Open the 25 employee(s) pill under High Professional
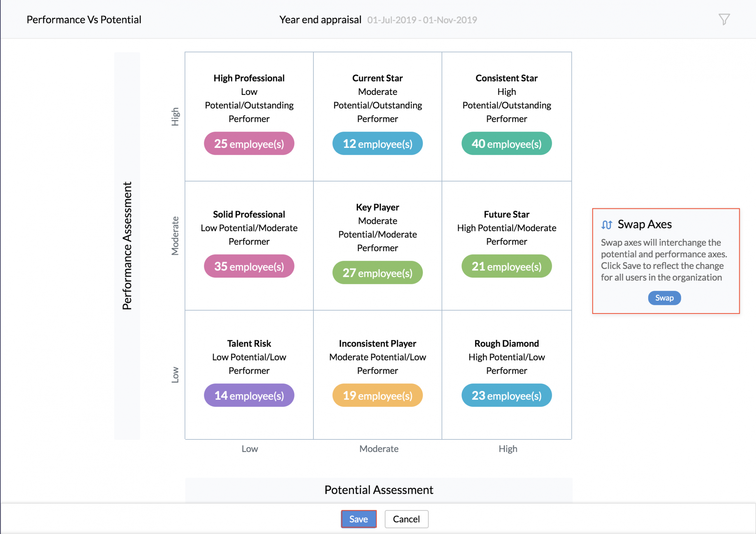Screen dimensions: 756x534 click(x=249, y=143)
